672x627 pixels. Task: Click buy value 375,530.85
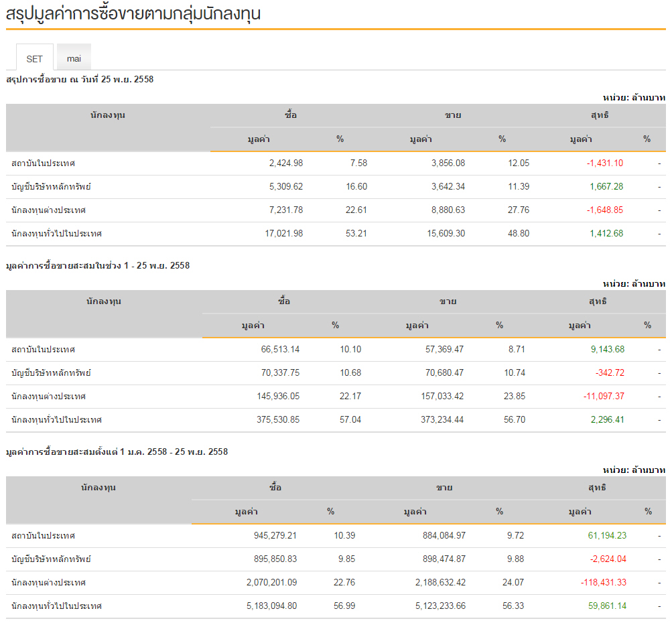[278, 419]
